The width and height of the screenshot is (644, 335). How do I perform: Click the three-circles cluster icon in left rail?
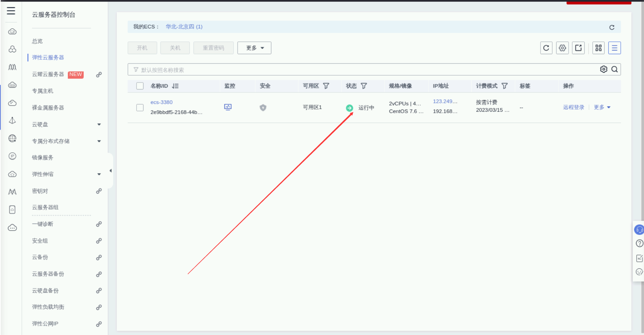click(x=12, y=49)
